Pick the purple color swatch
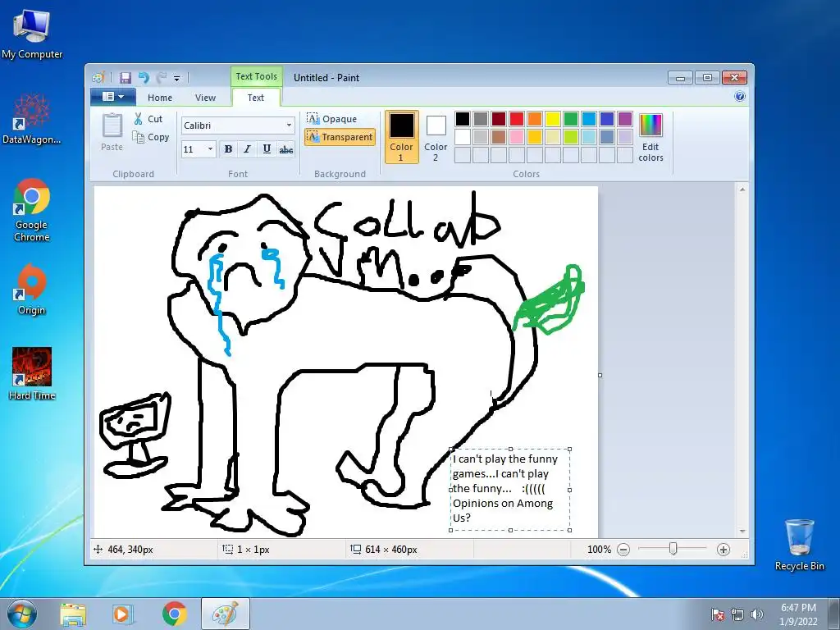 point(624,119)
